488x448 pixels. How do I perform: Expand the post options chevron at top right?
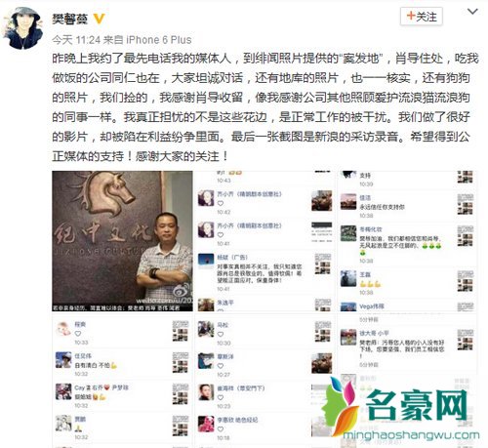(472, 12)
